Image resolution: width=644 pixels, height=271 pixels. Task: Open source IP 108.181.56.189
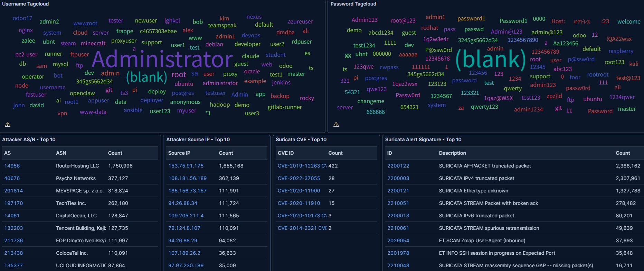(x=187, y=178)
